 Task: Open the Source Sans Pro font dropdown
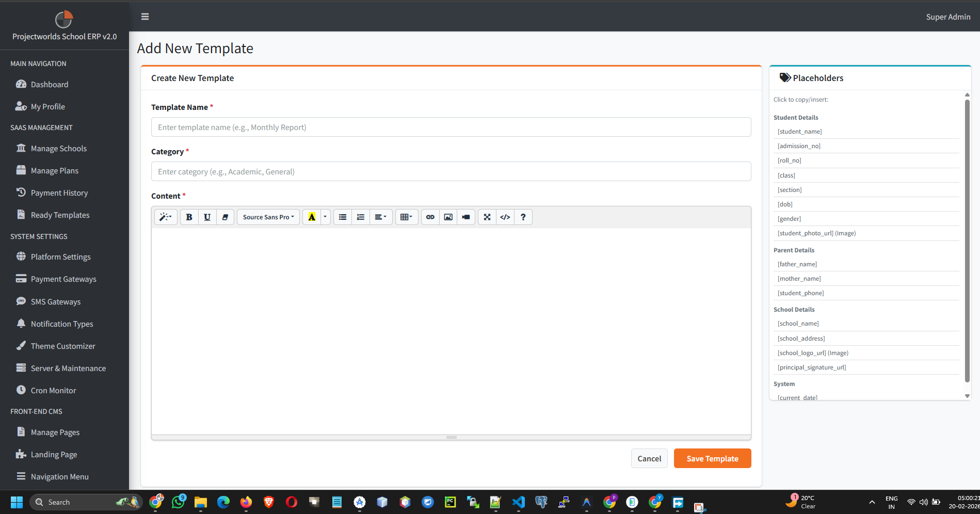click(268, 217)
